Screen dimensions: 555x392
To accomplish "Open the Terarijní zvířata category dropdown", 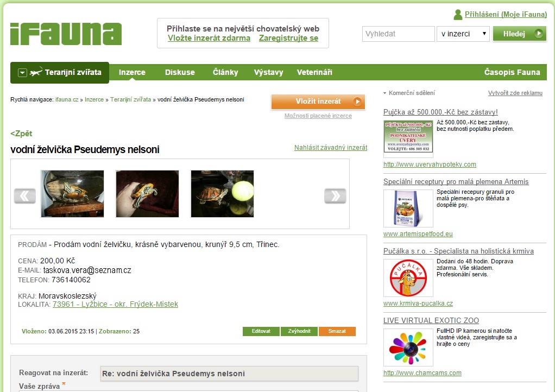I will [22, 73].
